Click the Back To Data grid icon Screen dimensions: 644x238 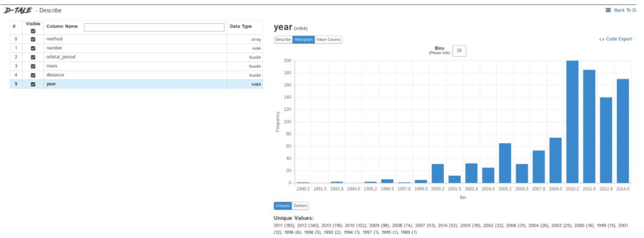point(608,10)
